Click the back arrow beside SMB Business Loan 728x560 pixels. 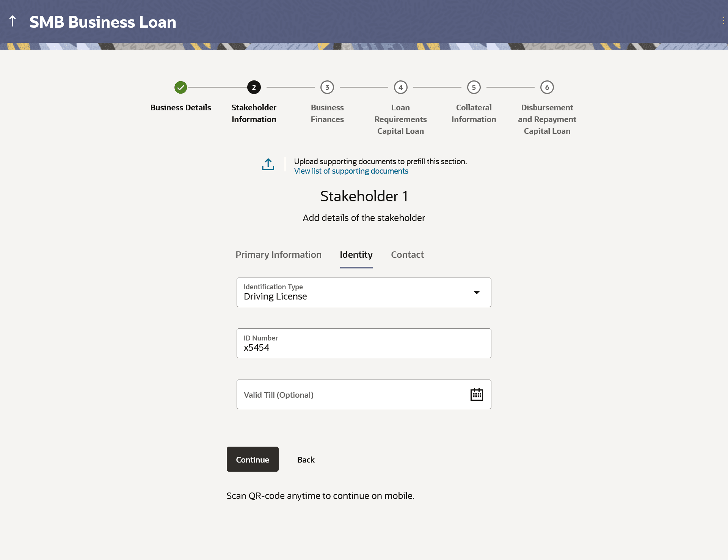click(x=13, y=22)
